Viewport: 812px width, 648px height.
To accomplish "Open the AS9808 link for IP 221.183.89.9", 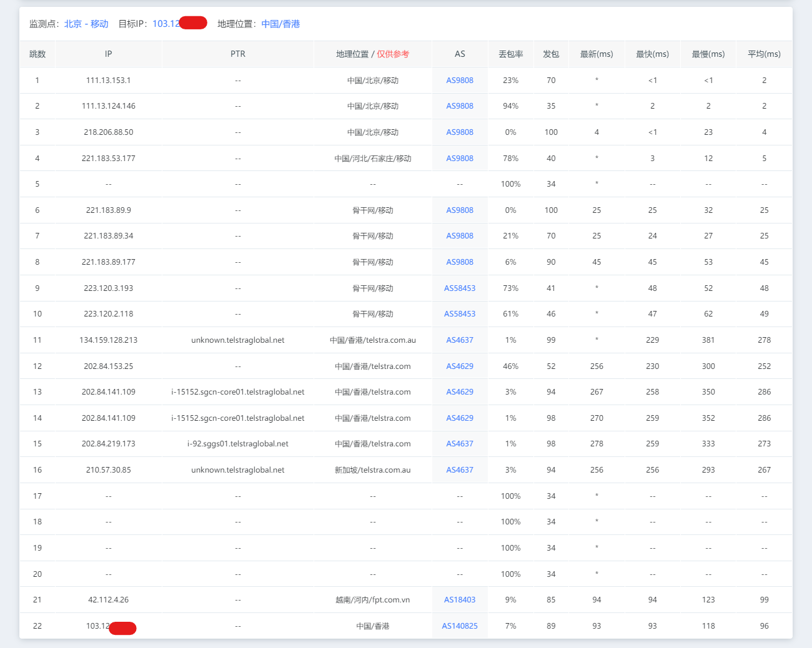I will tap(460, 210).
